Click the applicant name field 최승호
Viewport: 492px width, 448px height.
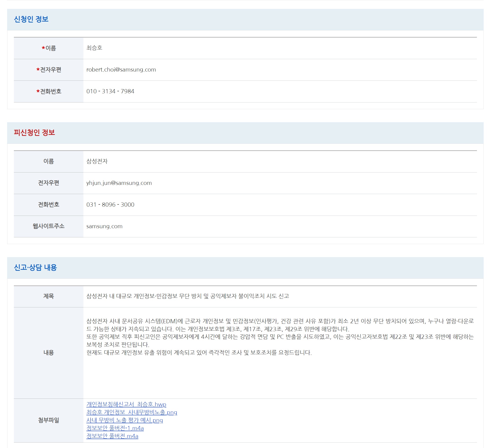point(94,48)
